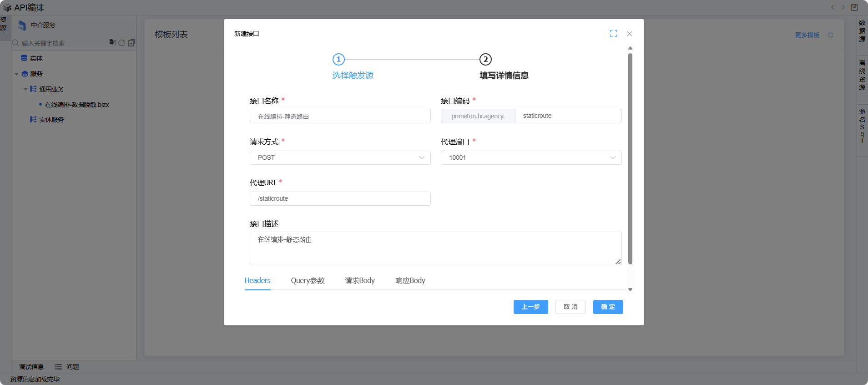Click the 问题 list icon in bottom bar

(58, 367)
